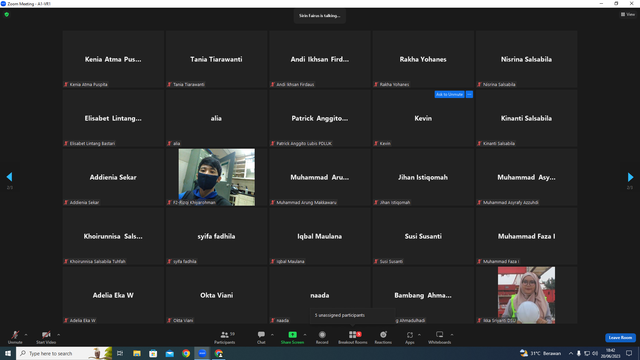Open the taskbar volume control
The height and width of the screenshot is (360, 640).
pos(595,353)
